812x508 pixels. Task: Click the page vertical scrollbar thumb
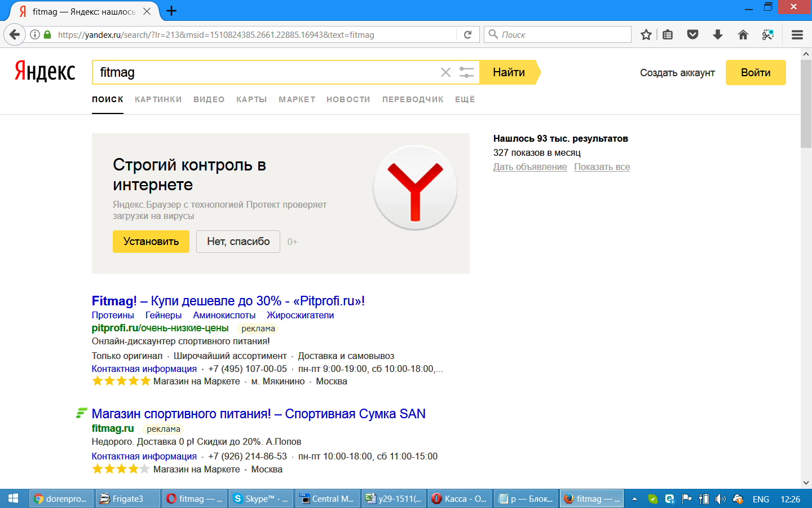tap(806, 104)
